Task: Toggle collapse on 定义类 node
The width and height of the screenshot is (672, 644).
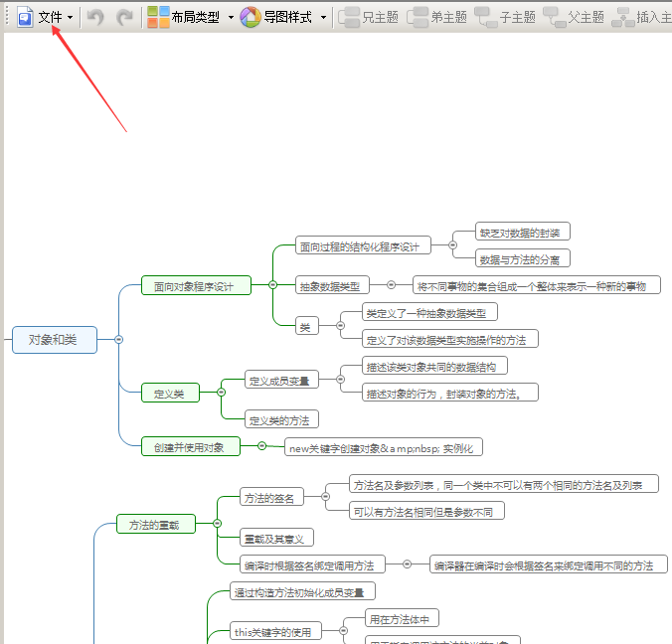Action: (221, 394)
